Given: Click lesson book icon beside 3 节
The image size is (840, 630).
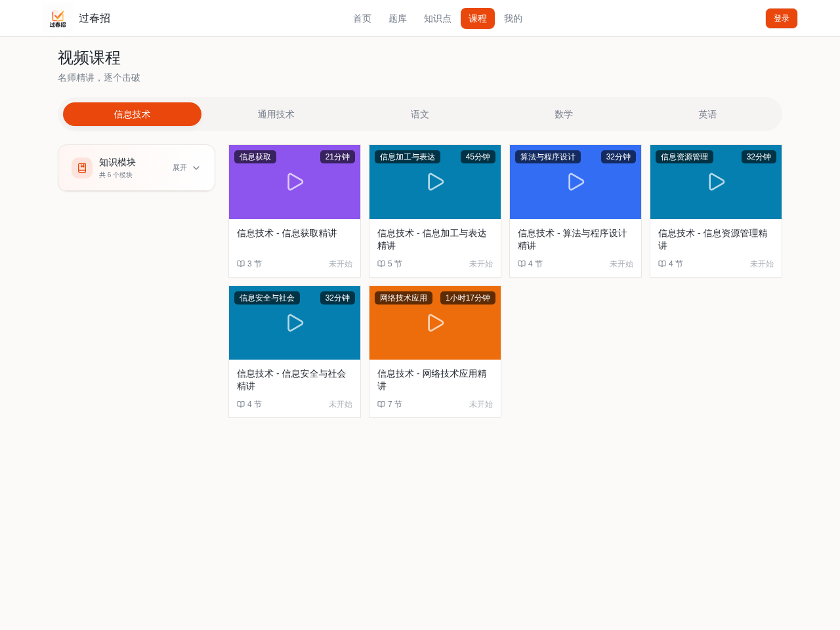Looking at the screenshot, I should pyautogui.click(x=241, y=264).
